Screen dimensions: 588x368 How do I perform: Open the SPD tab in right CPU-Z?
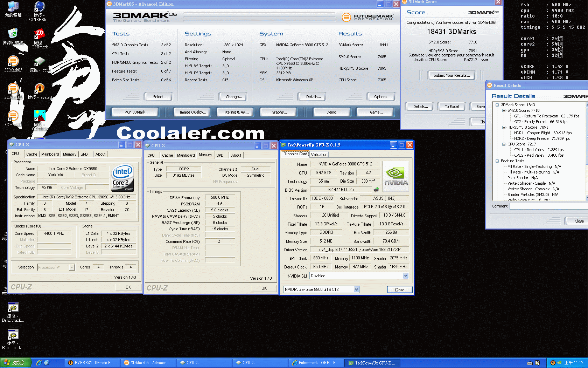tap(220, 155)
